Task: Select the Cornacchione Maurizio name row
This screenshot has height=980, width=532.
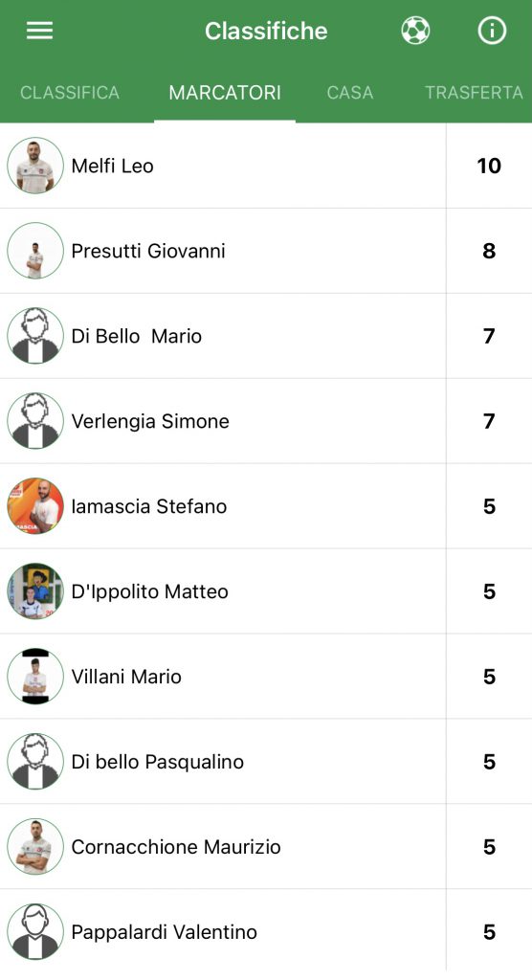Action: click(x=223, y=846)
